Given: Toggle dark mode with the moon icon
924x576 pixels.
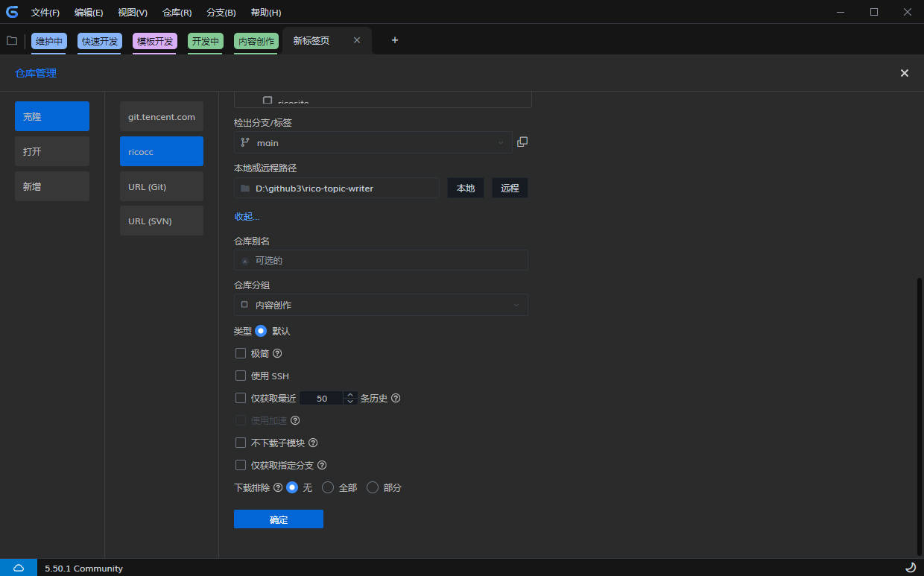Looking at the screenshot, I should tap(911, 568).
